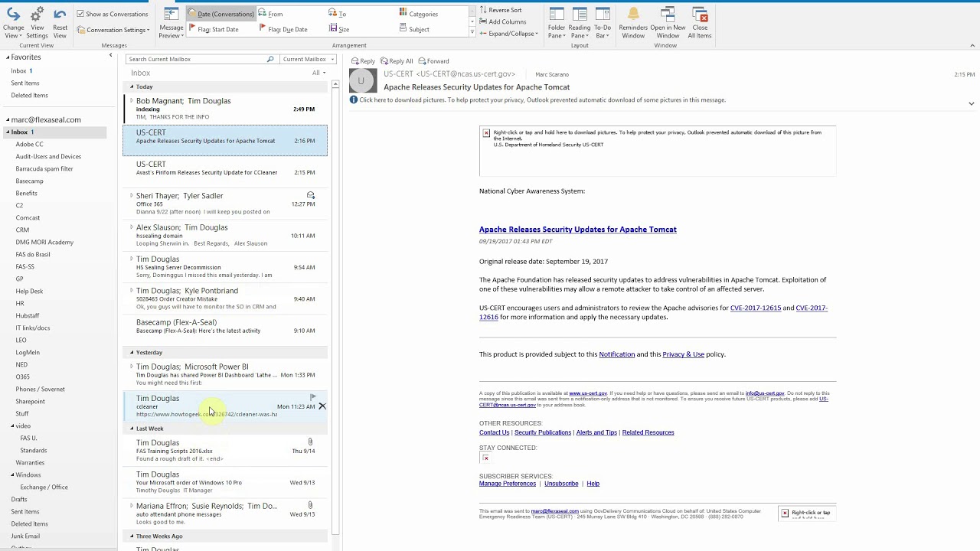The width and height of the screenshot is (980, 551).
Task: Flag the Tim Douglas ccleaner message
Action: pos(312,397)
